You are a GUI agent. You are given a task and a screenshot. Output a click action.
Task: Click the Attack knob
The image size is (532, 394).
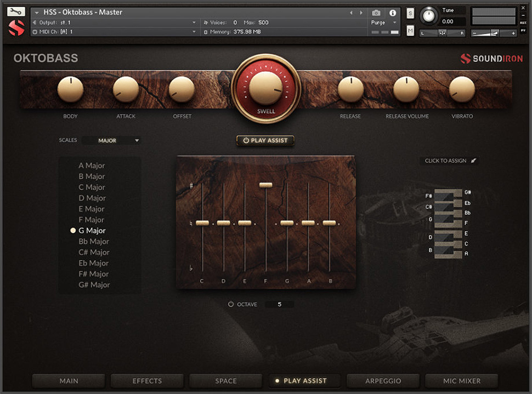coord(126,89)
